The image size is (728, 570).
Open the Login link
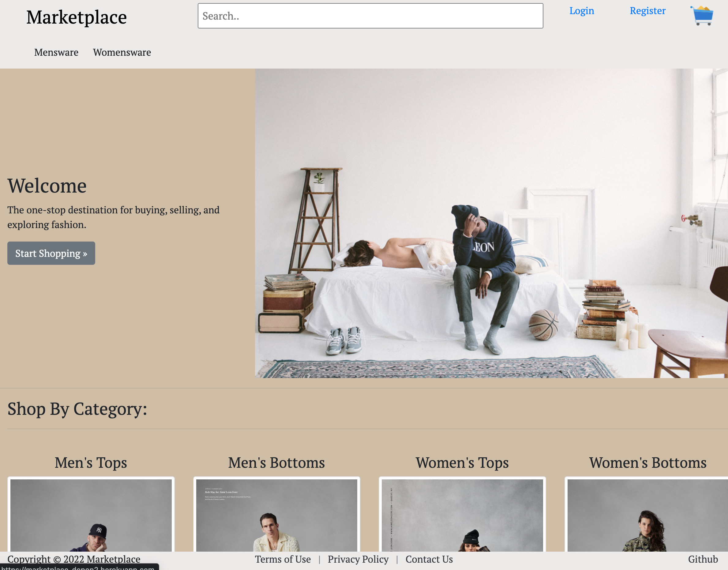[x=581, y=11]
